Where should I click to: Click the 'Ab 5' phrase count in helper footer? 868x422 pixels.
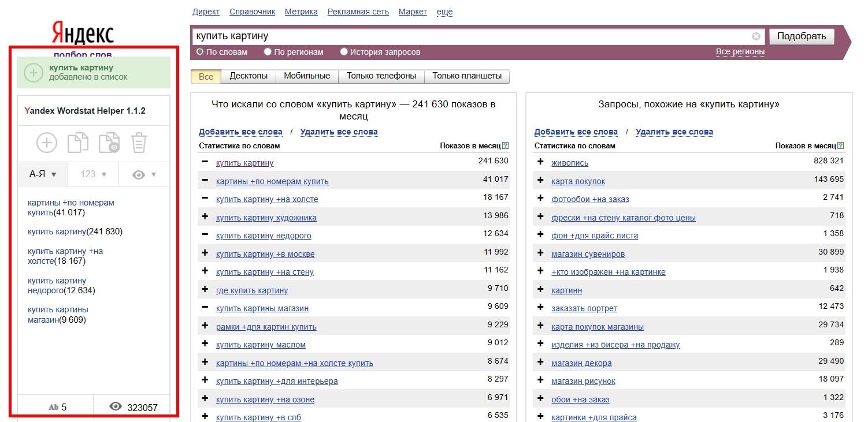57,407
